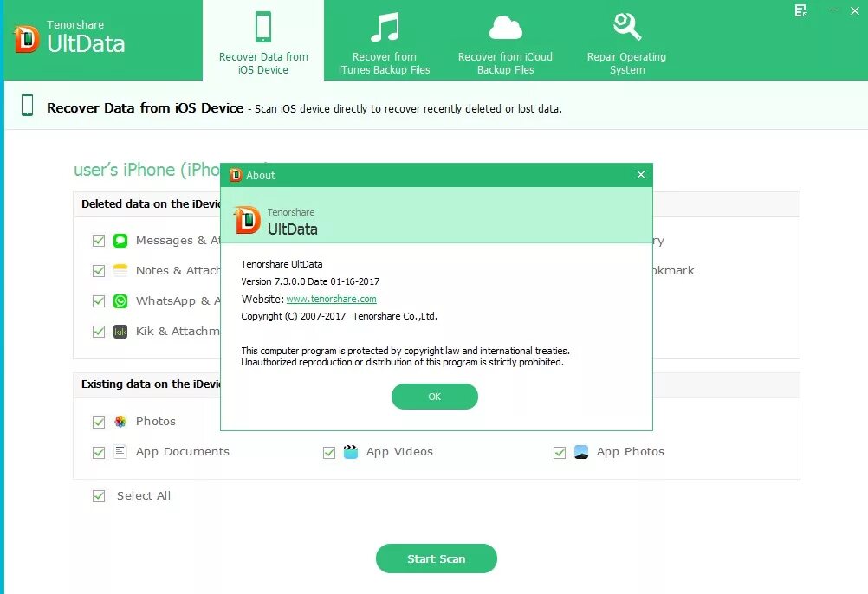Click the iCloud cloud icon

coord(505,28)
